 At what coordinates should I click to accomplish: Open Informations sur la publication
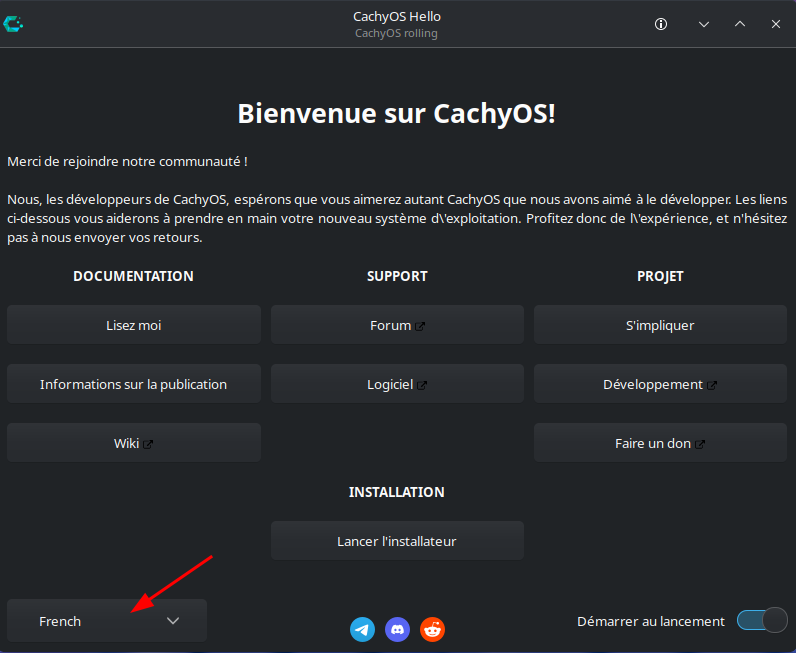(x=134, y=384)
